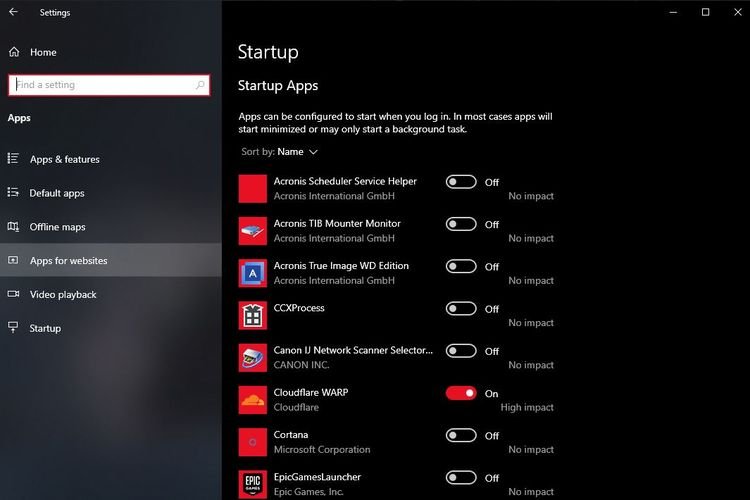Click the Cortana app icon
Image resolution: width=750 pixels, height=500 pixels.
pyautogui.click(x=253, y=442)
